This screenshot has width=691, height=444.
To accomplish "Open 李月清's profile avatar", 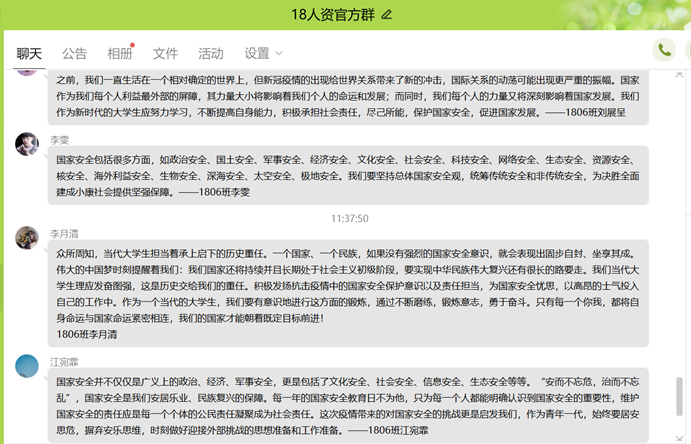I will tap(27, 237).
